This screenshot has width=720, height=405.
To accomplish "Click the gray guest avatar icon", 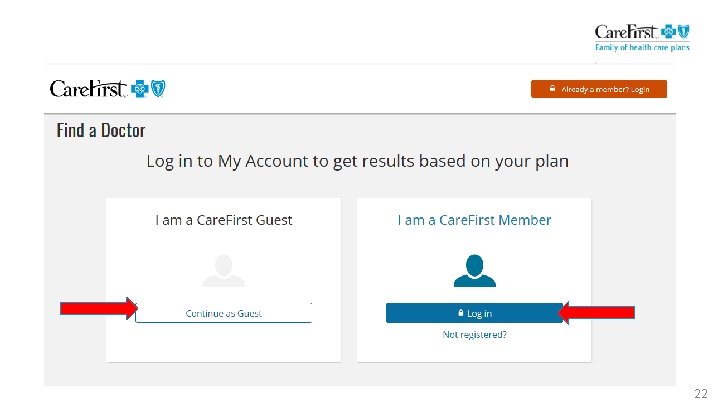I will coord(224,269).
